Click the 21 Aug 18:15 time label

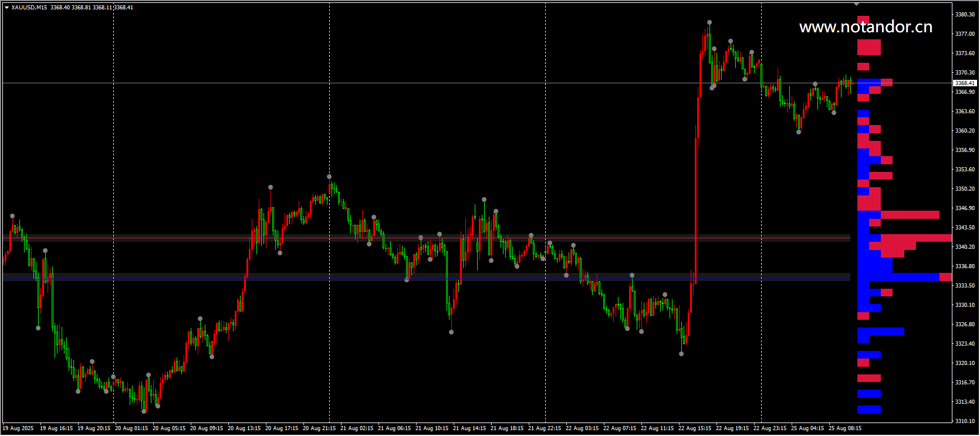(x=507, y=428)
